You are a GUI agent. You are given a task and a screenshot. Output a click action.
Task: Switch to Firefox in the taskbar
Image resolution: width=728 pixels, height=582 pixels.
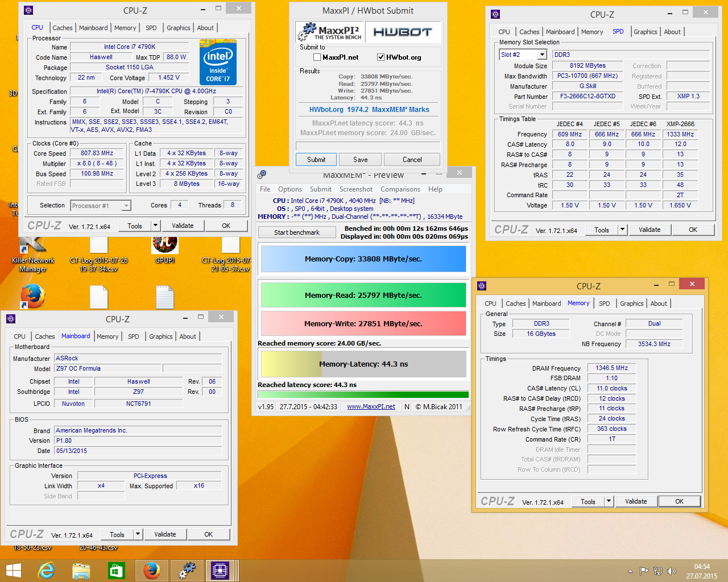coord(152,571)
